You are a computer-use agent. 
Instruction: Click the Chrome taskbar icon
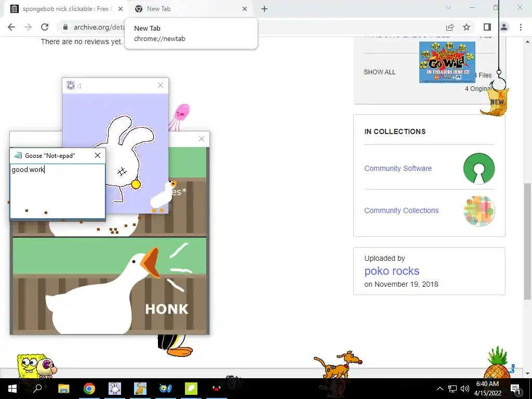click(89, 389)
